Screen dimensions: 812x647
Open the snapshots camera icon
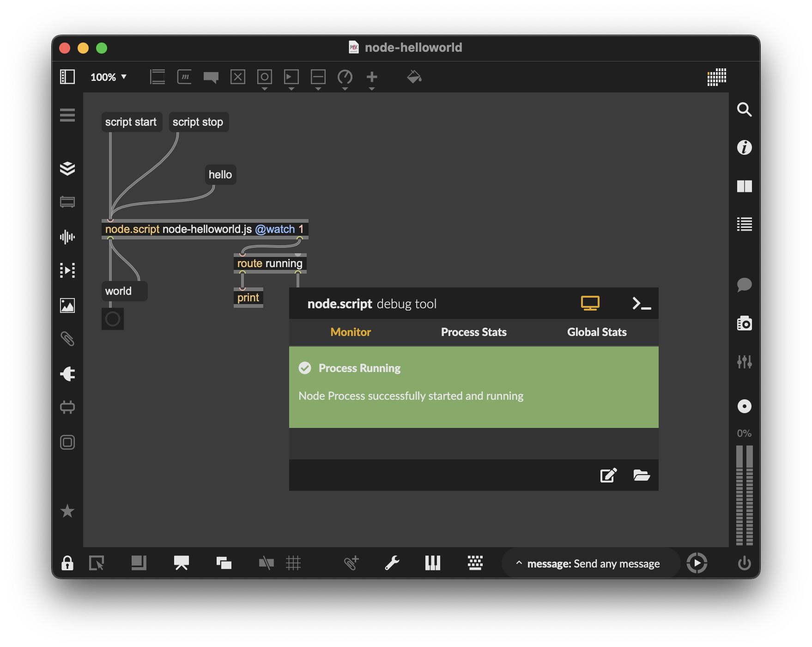click(x=744, y=323)
